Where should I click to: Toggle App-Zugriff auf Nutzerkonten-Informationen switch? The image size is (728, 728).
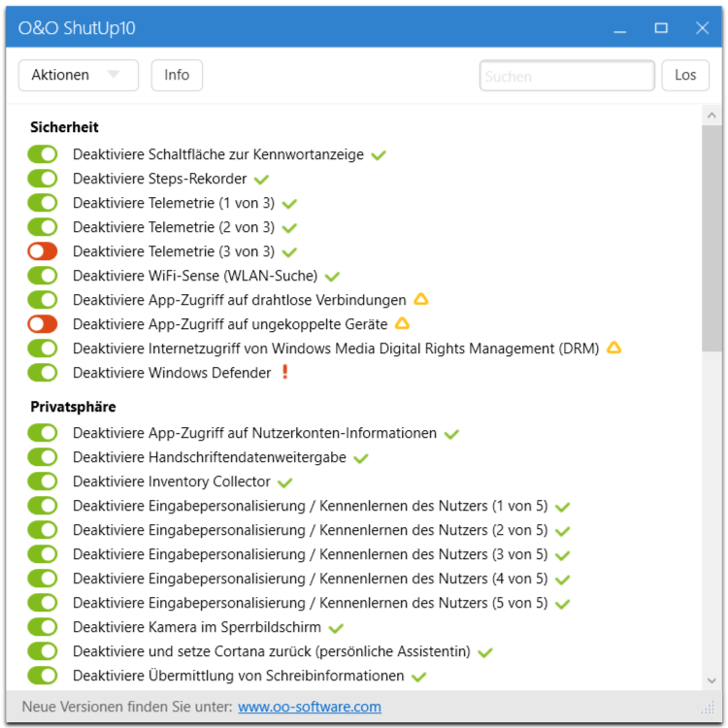pos(43,433)
